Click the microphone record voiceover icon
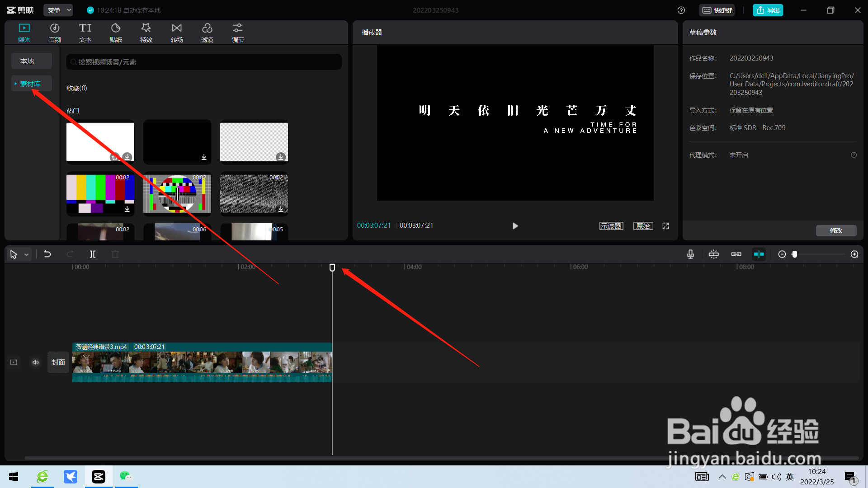868x488 pixels. click(x=690, y=254)
